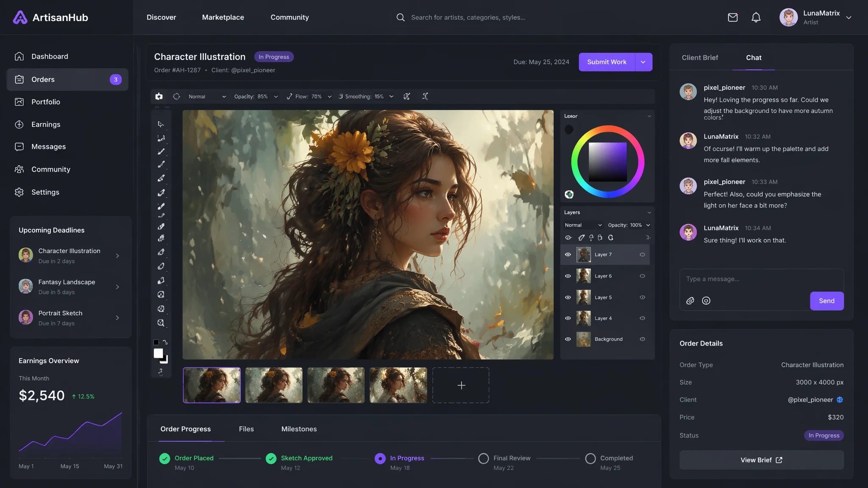Open the notifications bell
The height and width of the screenshot is (488, 868).
[x=756, y=17]
